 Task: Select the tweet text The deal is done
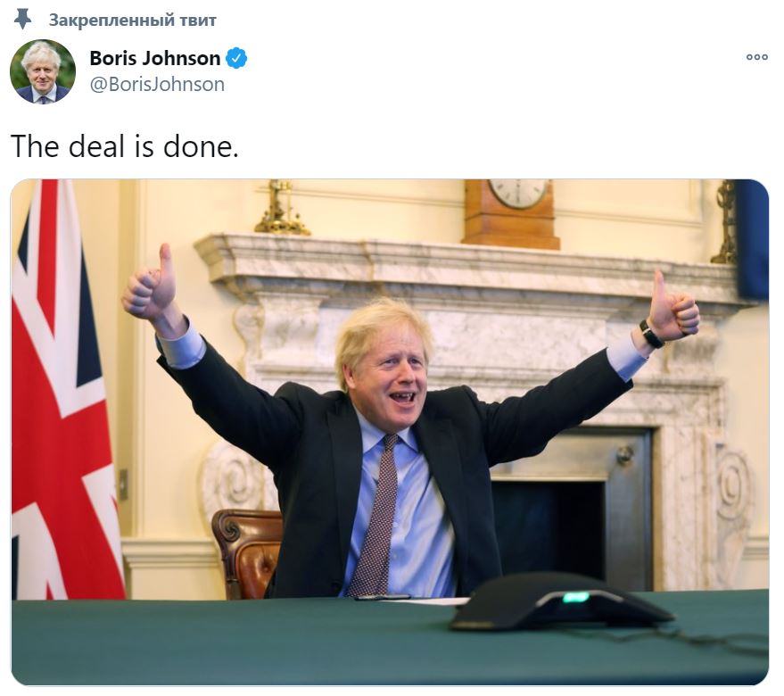click(125, 146)
